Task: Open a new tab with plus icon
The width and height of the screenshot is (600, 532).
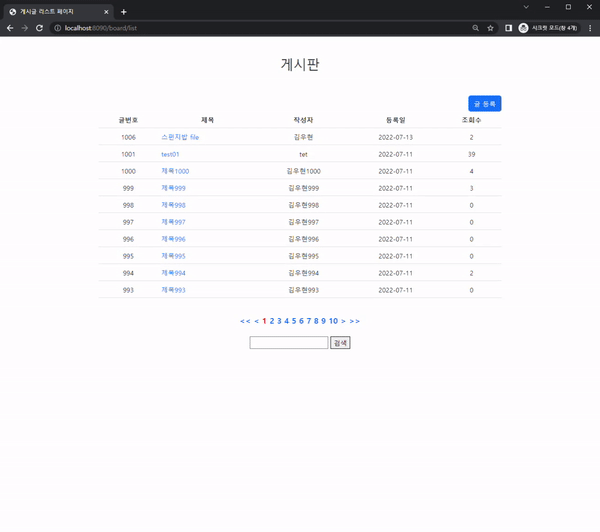Action: pos(124,12)
